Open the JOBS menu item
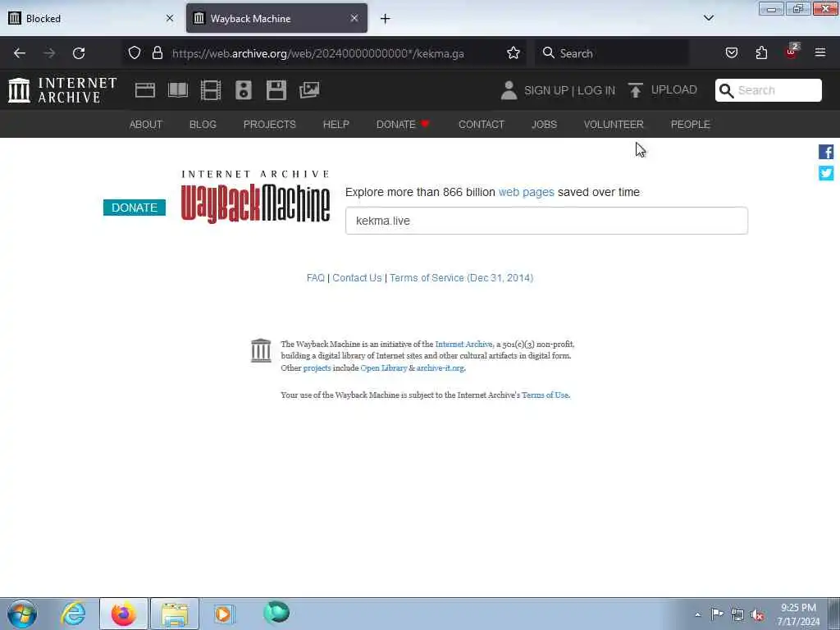Viewport: 840px width, 630px height. [545, 125]
